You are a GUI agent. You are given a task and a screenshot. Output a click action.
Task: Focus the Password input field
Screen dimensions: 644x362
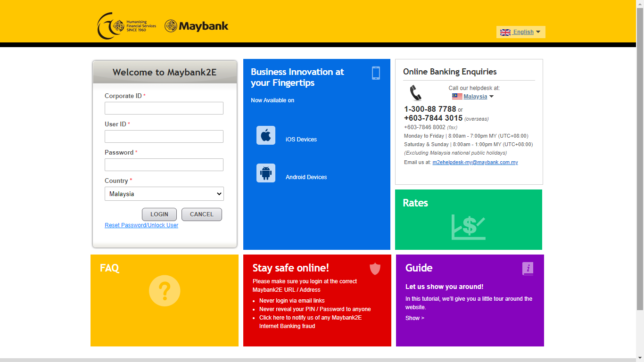point(164,165)
